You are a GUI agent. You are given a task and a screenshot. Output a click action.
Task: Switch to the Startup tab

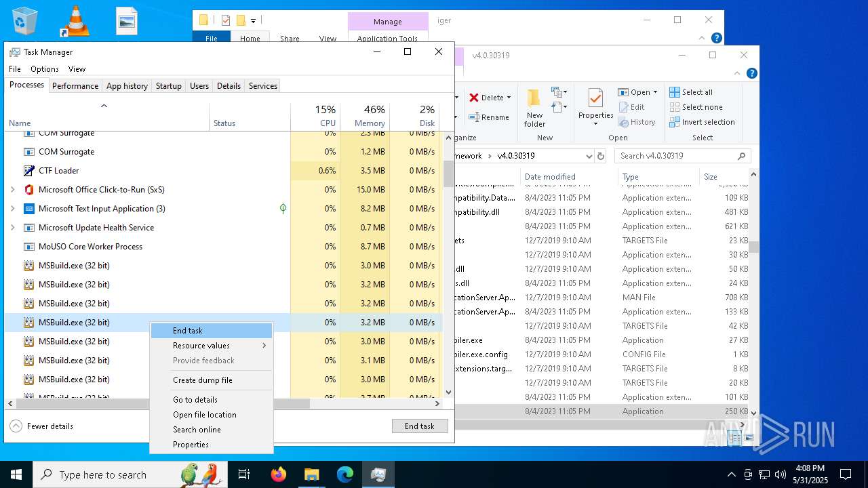168,86
